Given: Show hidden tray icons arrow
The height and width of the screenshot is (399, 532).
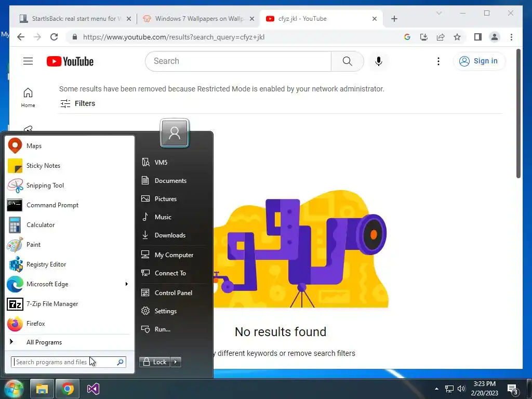Looking at the screenshot, I should (436, 389).
